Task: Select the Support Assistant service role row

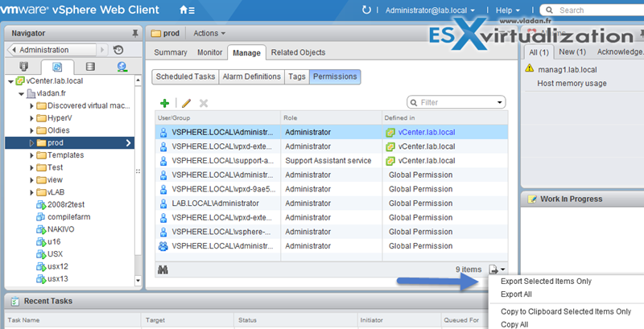Action: click(332, 161)
